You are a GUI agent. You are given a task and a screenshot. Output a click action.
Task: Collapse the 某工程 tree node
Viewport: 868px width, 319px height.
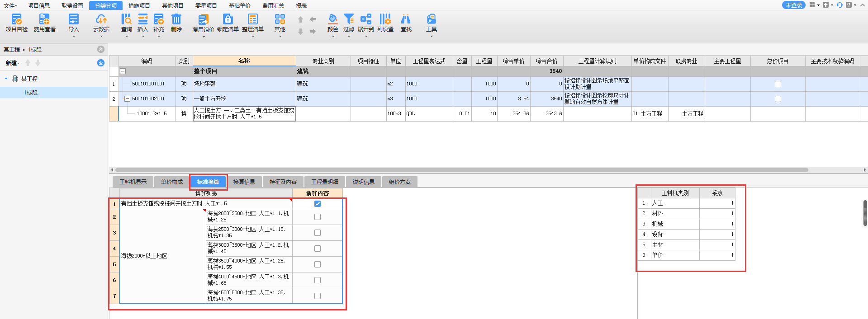click(6, 79)
